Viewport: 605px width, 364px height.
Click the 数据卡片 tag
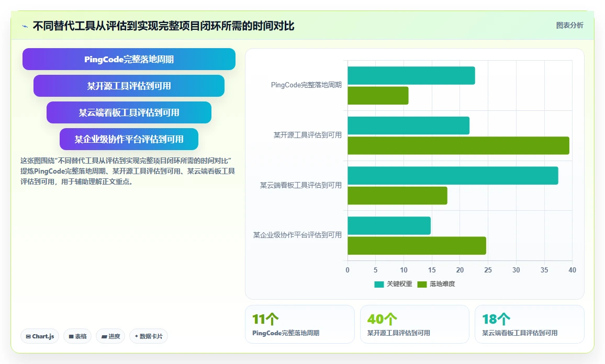149,336
